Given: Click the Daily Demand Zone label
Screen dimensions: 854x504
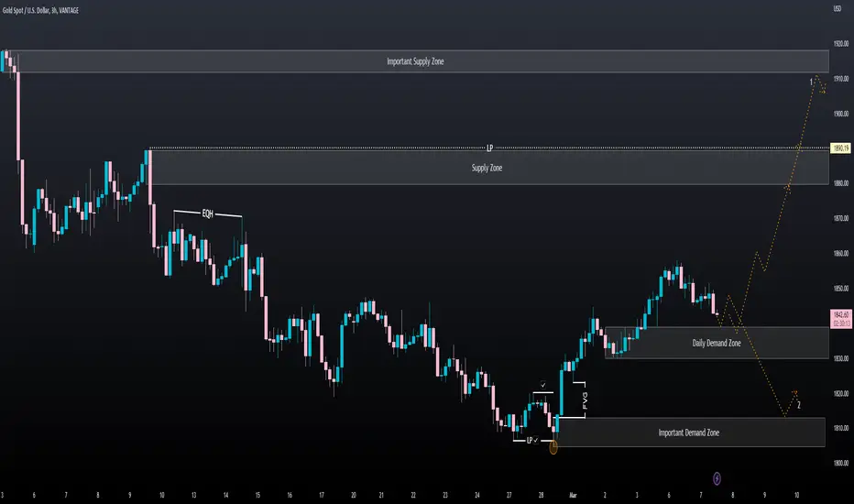Looking at the screenshot, I should pyautogui.click(x=717, y=343).
